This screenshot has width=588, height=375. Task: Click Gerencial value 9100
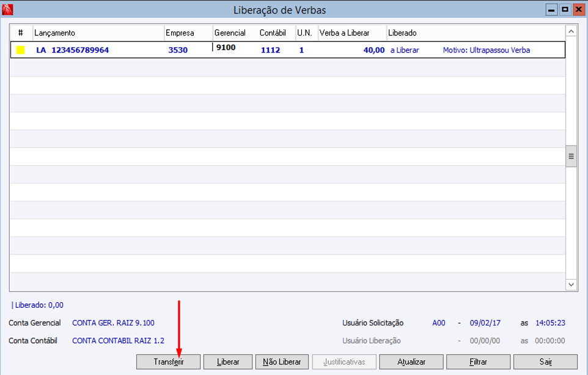(x=226, y=47)
